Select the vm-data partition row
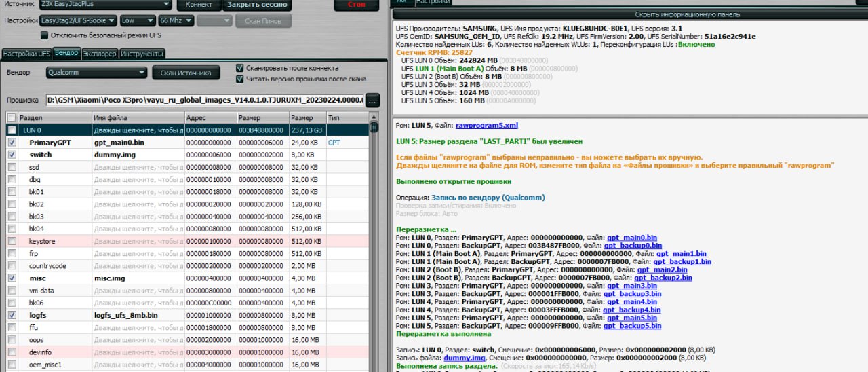 pyautogui.click(x=187, y=291)
